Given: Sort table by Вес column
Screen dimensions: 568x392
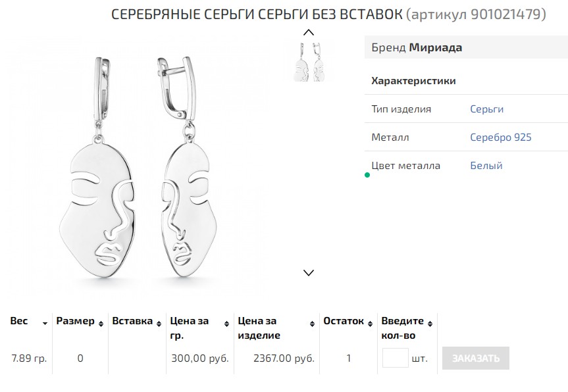Looking at the screenshot, I should click(45, 323).
